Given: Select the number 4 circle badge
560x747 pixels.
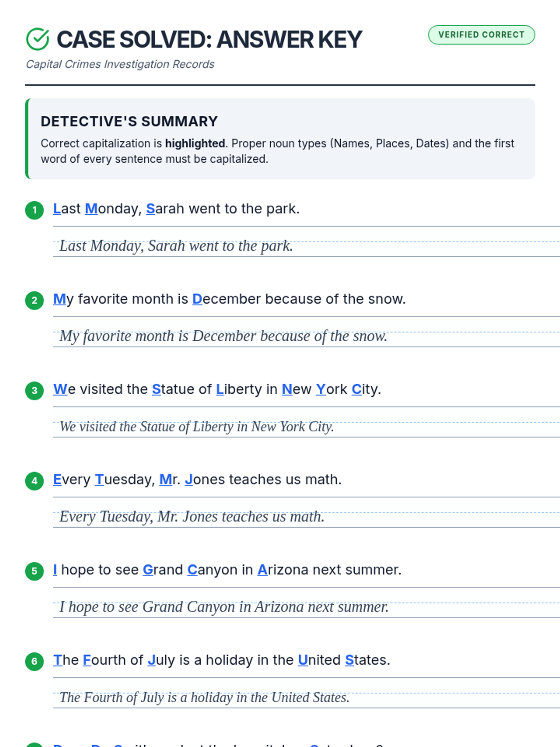Looking at the screenshot, I should (35, 481).
